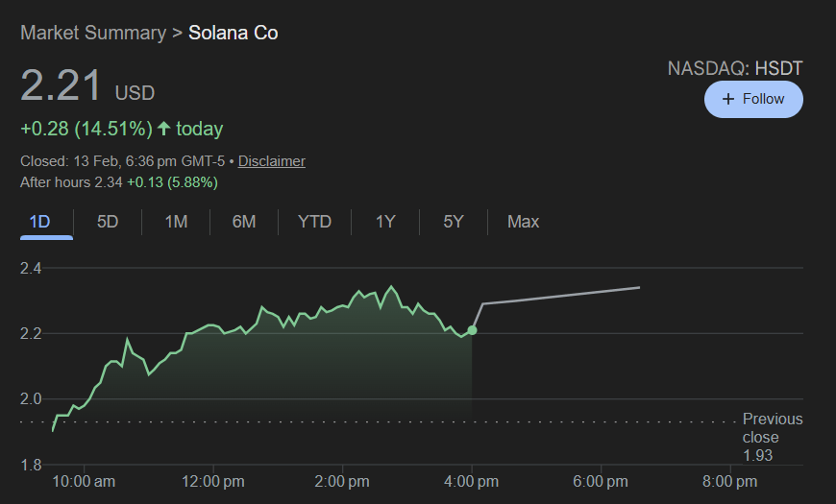Image resolution: width=836 pixels, height=504 pixels.
Task: Click the Solana Co title
Action: click(x=234, y=33)
